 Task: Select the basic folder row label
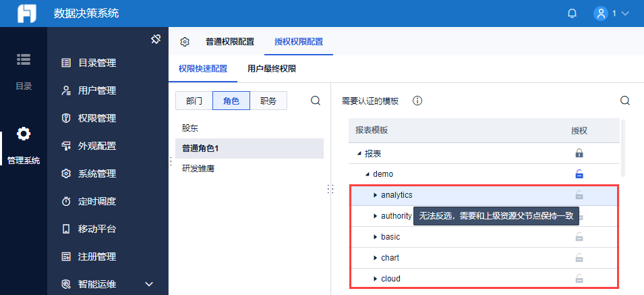click(390, 237)
